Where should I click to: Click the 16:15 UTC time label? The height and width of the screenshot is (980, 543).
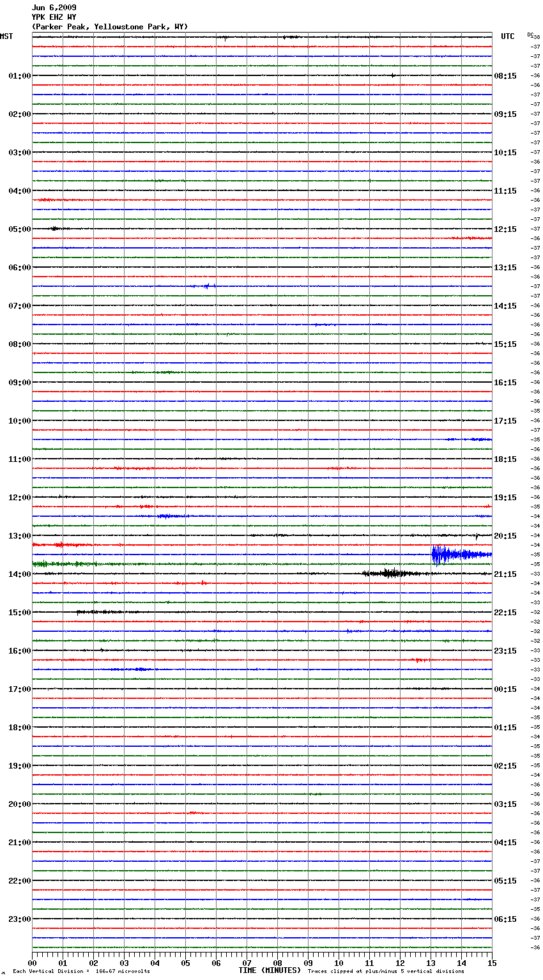pos(505,383)
